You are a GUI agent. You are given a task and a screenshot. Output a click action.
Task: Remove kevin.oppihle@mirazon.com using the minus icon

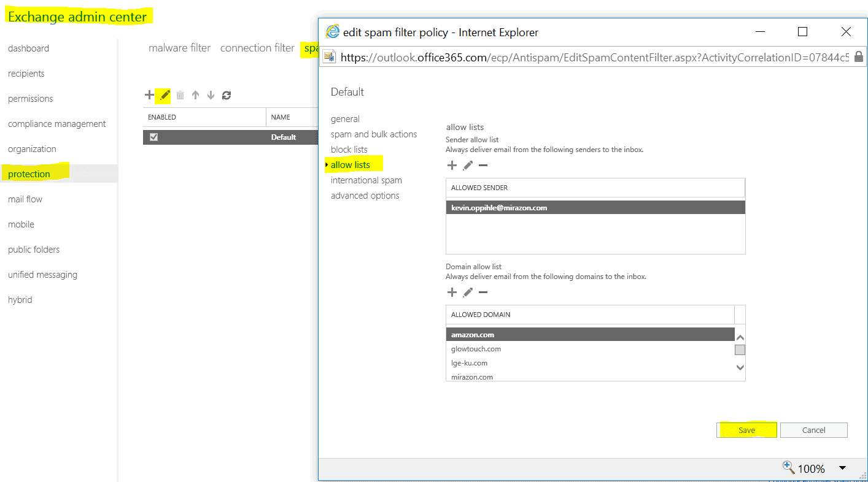tap(482, 165)
